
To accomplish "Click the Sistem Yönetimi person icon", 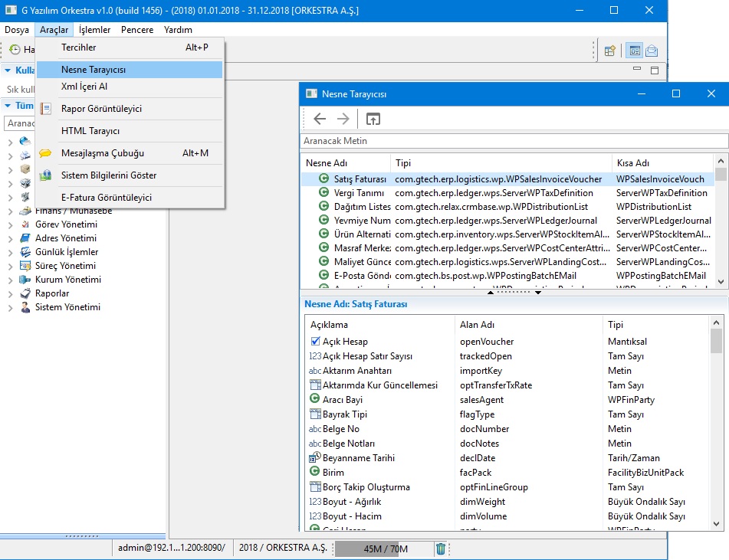I will point(25,307).
